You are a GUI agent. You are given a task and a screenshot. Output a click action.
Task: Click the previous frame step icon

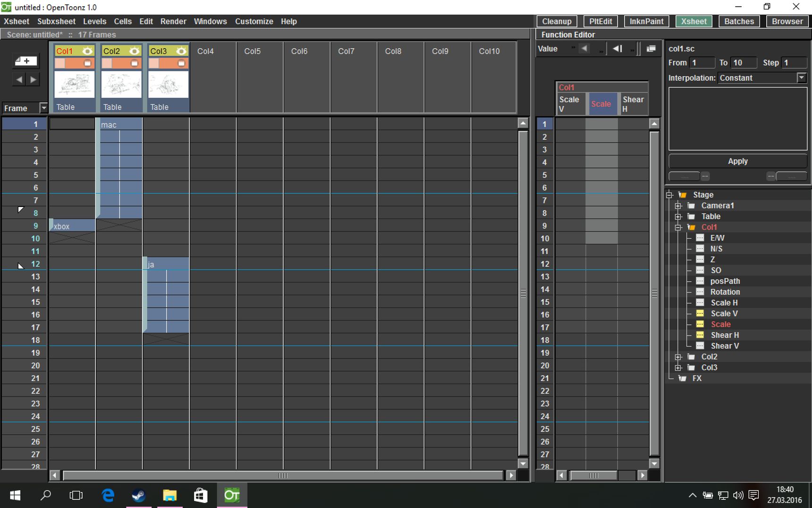point(617,48)
